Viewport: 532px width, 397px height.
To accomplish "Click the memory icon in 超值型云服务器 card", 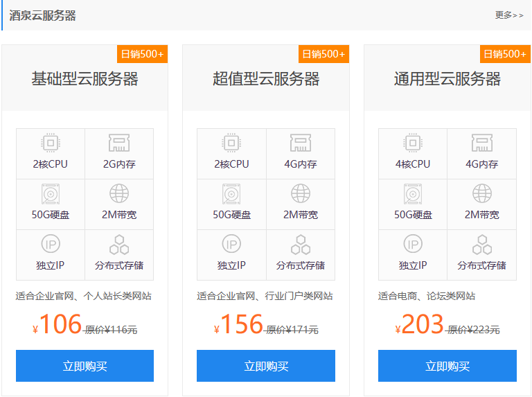I will tap(301, 143).
